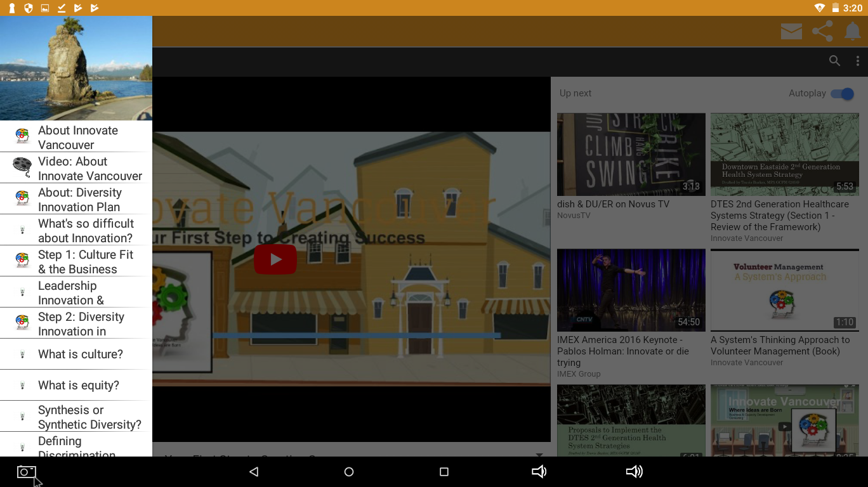868x487 pixels.
Task: Click film reel icon beside Video item
Action: tap(22, 167)
